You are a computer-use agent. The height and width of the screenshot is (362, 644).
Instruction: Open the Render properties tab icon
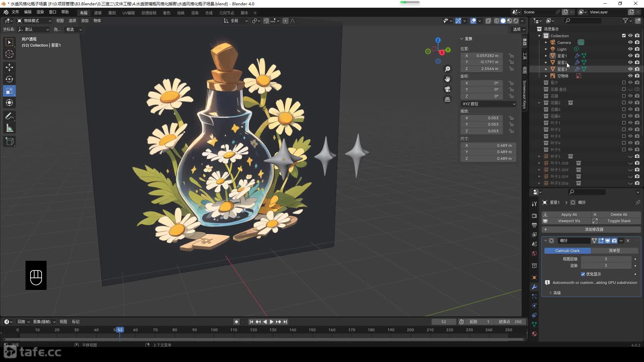[534, 216]
